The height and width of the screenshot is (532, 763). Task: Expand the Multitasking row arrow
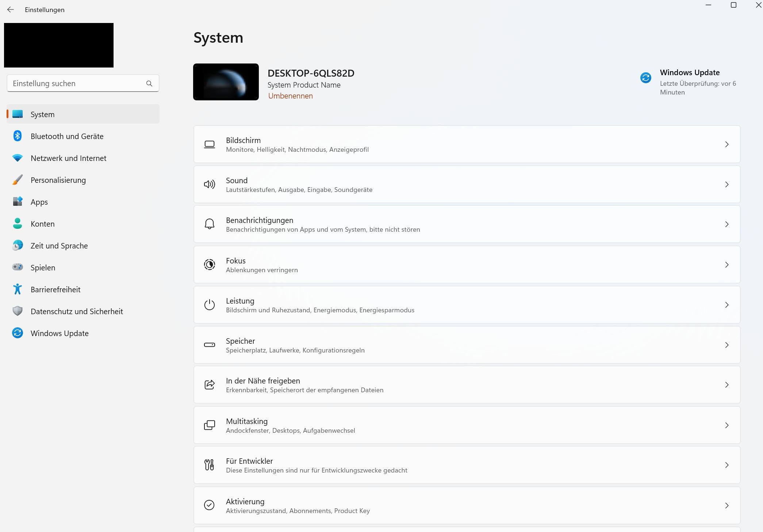click(726, 425)
